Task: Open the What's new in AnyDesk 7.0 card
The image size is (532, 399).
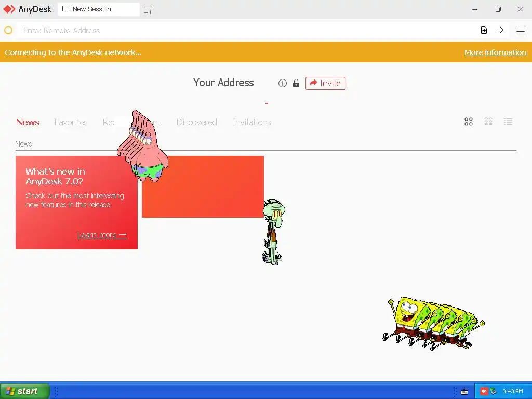Action: tap(76, 203)
